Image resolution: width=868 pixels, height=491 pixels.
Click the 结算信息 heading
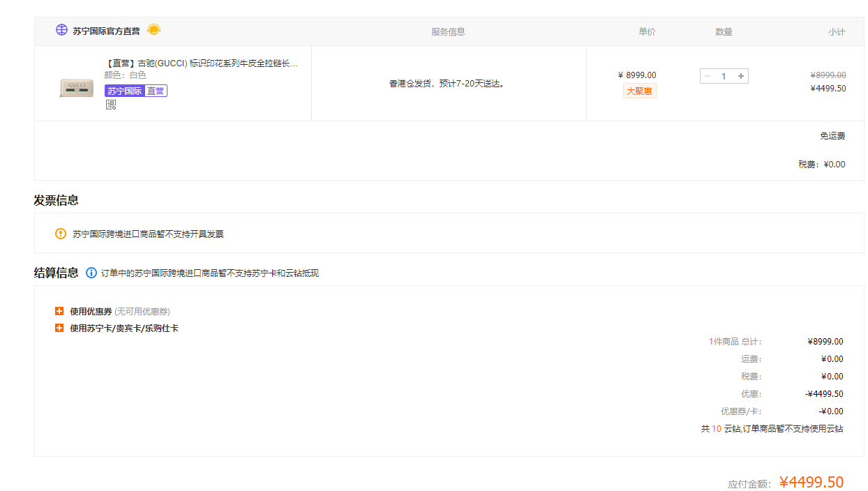click(57, 273)
